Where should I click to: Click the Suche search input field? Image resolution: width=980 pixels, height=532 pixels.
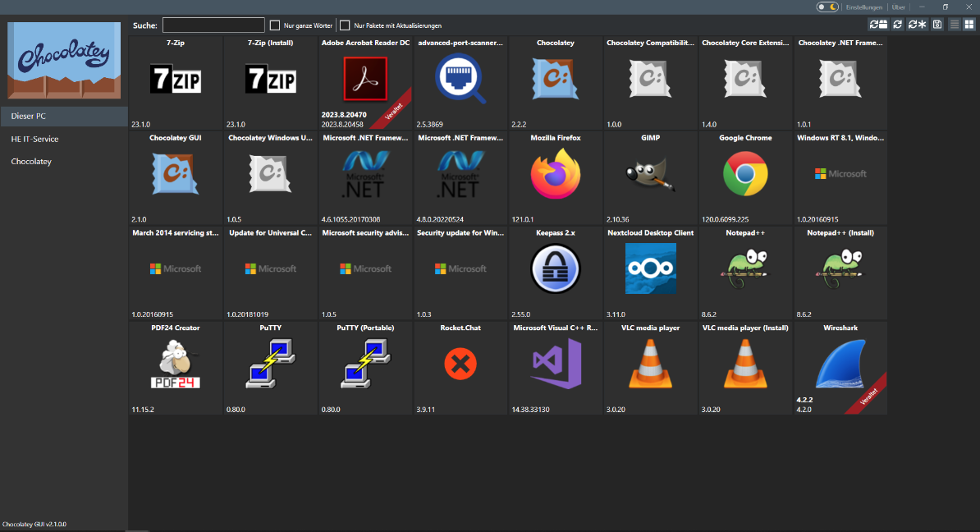pyautogui.click(x=213, y=25)
